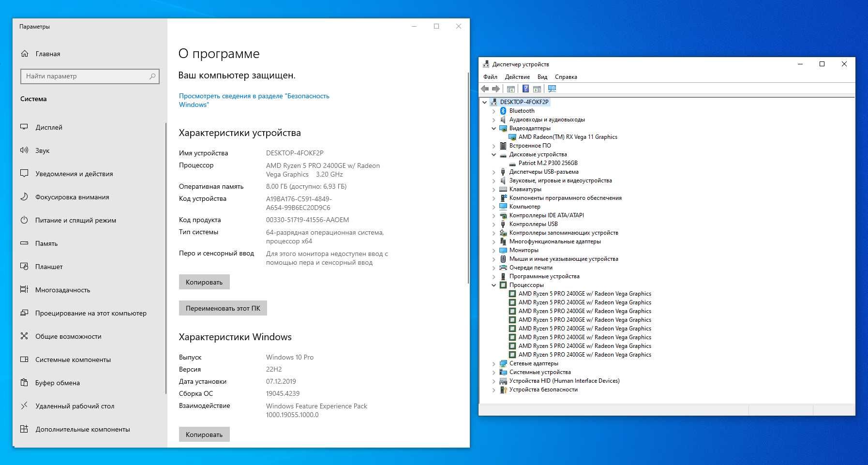Click the clipboard icon for Буфер обмена
The width and height of the screenshot is (868, 465).
coord(24,383)
